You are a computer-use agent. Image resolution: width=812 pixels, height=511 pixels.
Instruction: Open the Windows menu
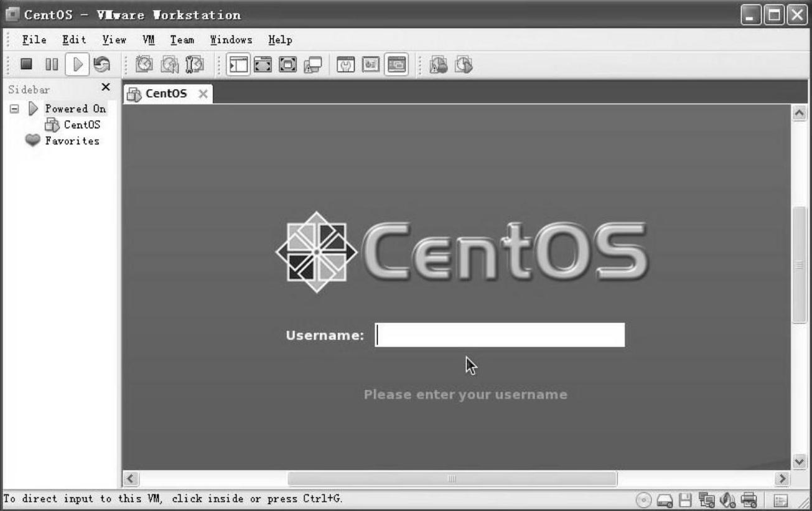tap(231, 40)
